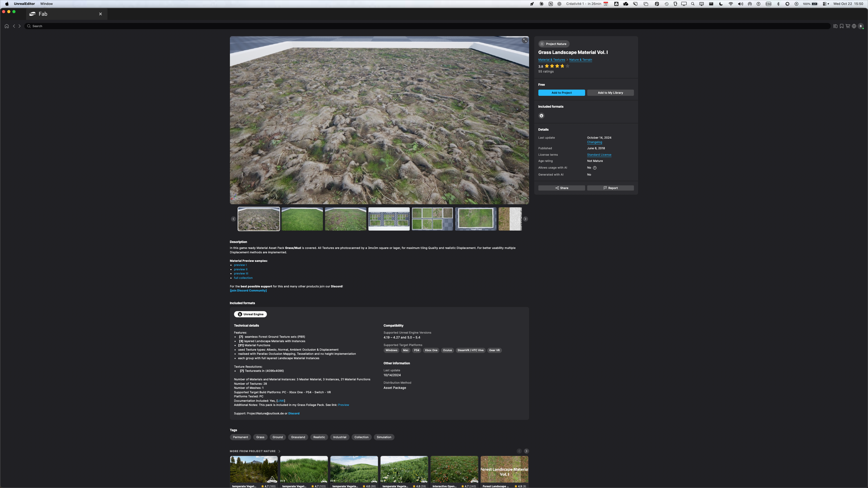Close the Fab tab
This screenshot has width=868, height=488.
[100, 14]
